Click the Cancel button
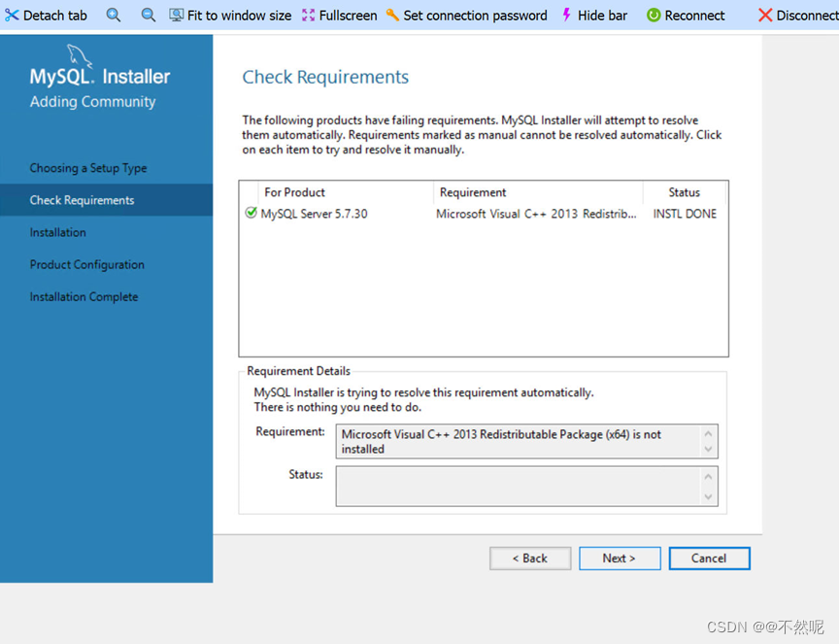Screen dimensions: 839x644 click(709, 559)
